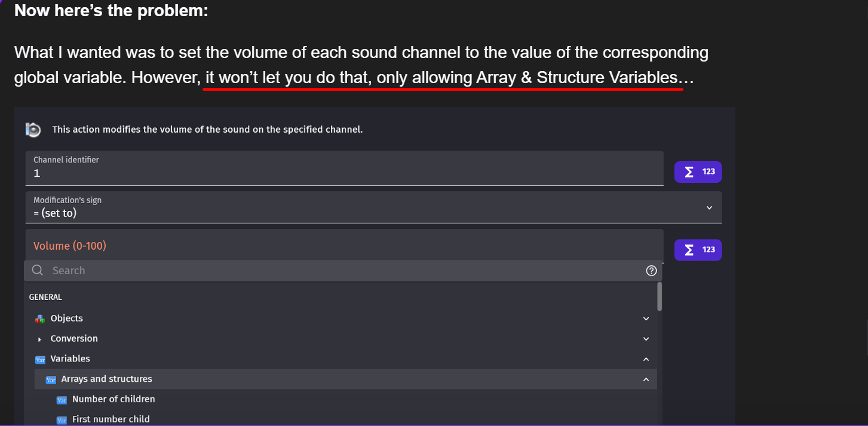Click the Number of children Var icon

click(x=62, y=400)
